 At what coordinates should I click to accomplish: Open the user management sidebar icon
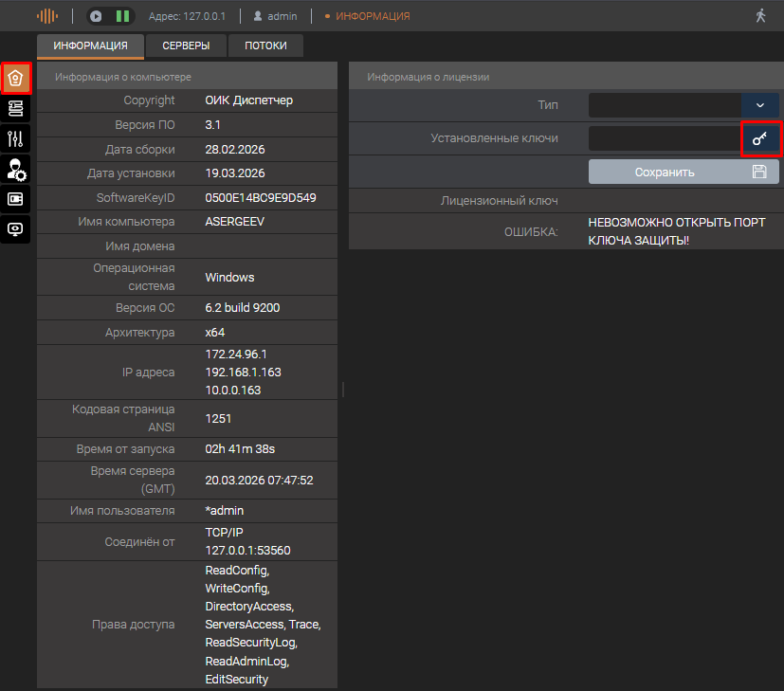16,169
